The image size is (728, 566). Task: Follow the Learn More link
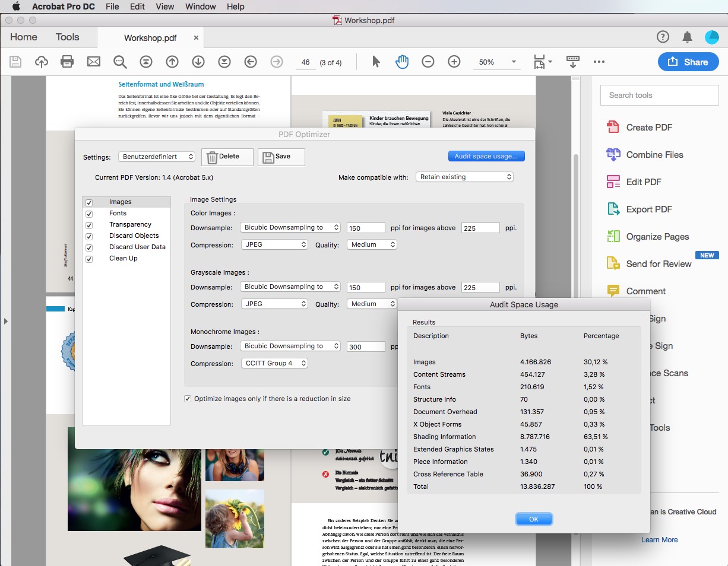pyautogui.click(x=659, y=539)
